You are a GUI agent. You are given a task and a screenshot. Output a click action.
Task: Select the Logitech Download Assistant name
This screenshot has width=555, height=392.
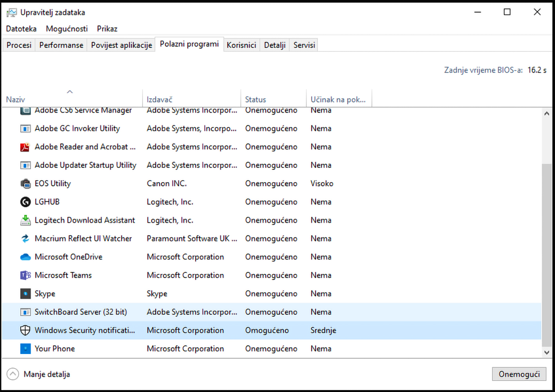point(85,220)
